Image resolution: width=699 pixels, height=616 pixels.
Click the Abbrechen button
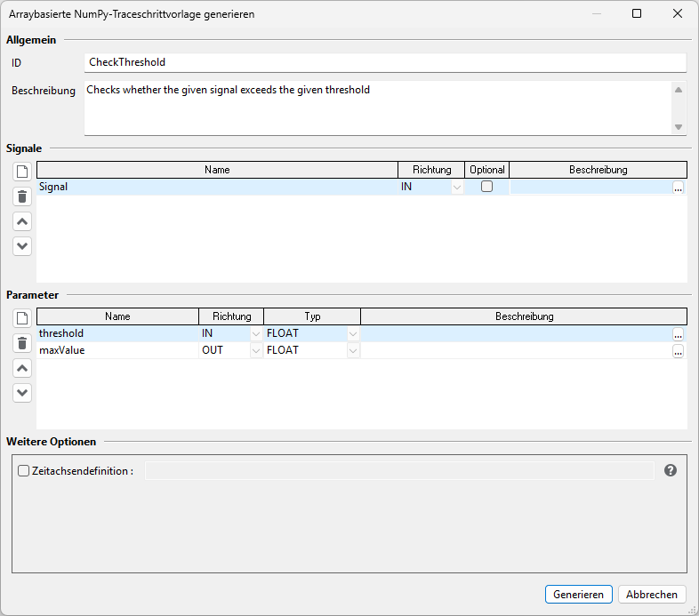coord(651,594)
